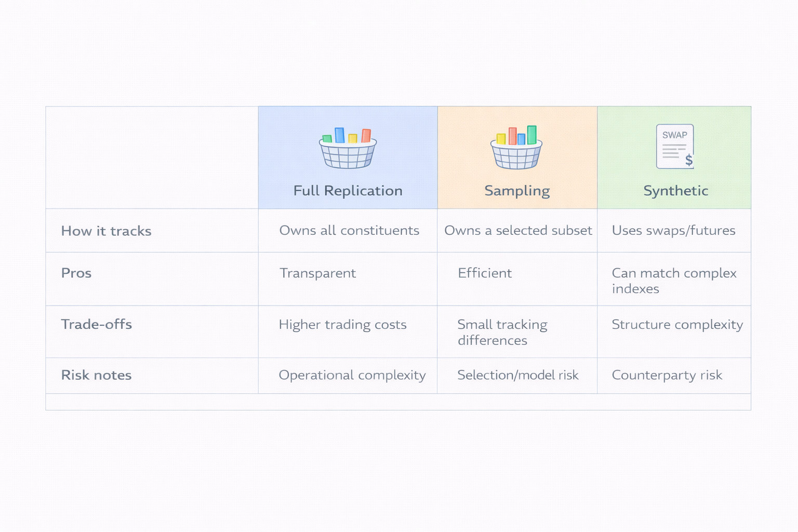Click the "How it tracks" row label

106,231
